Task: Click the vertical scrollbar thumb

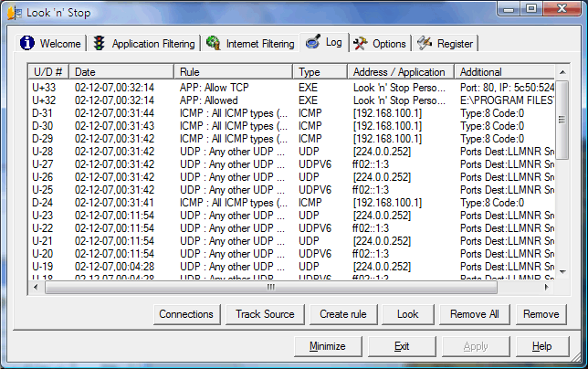Action: click(x=562, y=120)
